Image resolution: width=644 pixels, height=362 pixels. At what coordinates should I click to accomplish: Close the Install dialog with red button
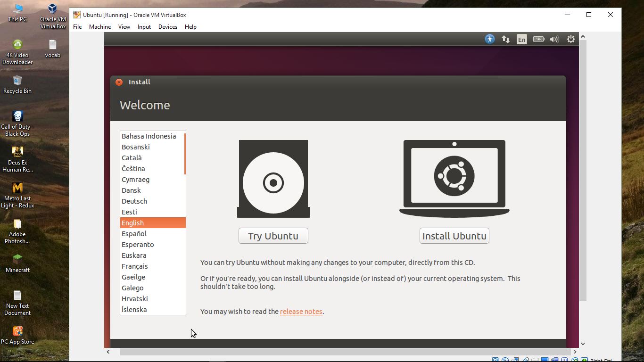119,82
